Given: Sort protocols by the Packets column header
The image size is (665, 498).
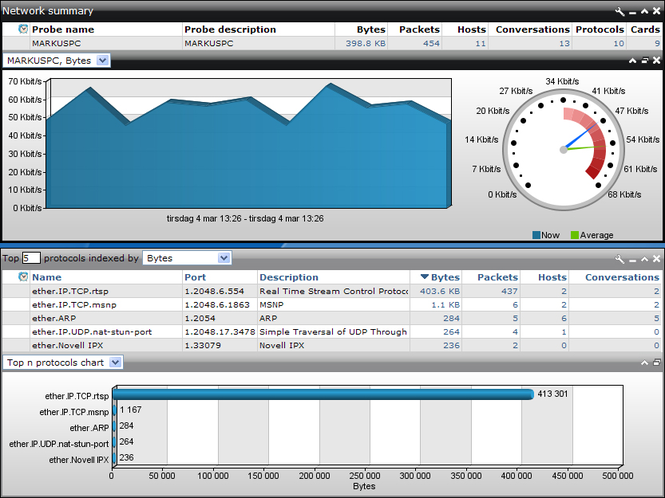Looking at the screenshot, I should coord(497,277).
